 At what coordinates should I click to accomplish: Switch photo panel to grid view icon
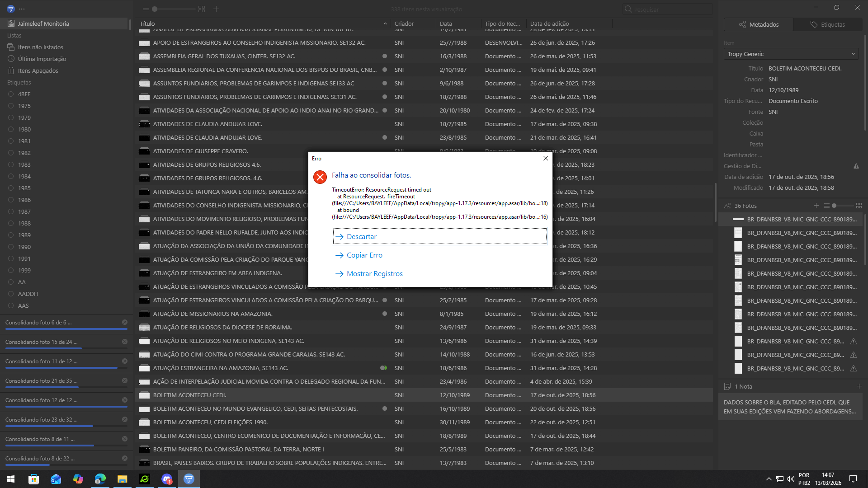pos(859,206)
